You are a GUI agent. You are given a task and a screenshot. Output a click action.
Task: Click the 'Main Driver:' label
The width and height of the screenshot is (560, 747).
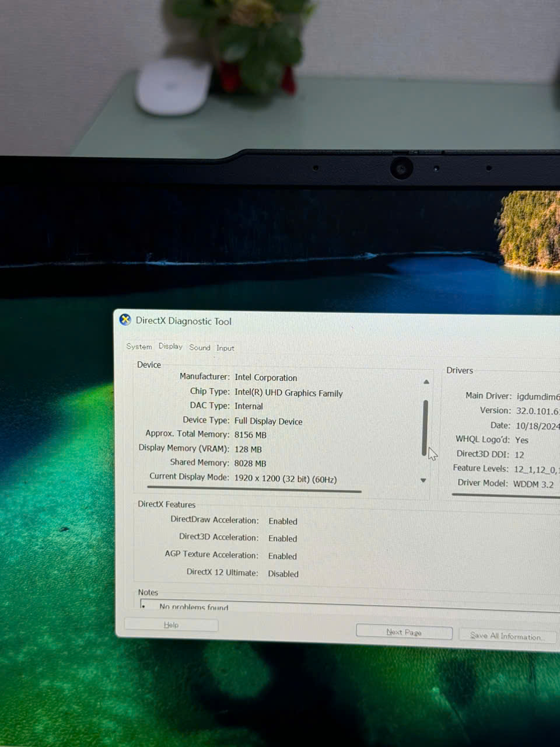pyautogui.click(x=488, y=396)
